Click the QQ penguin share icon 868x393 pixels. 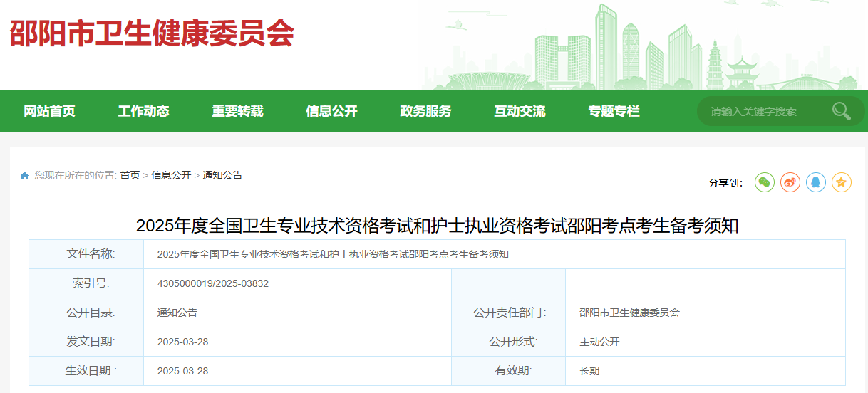click(x=816, y=182)
